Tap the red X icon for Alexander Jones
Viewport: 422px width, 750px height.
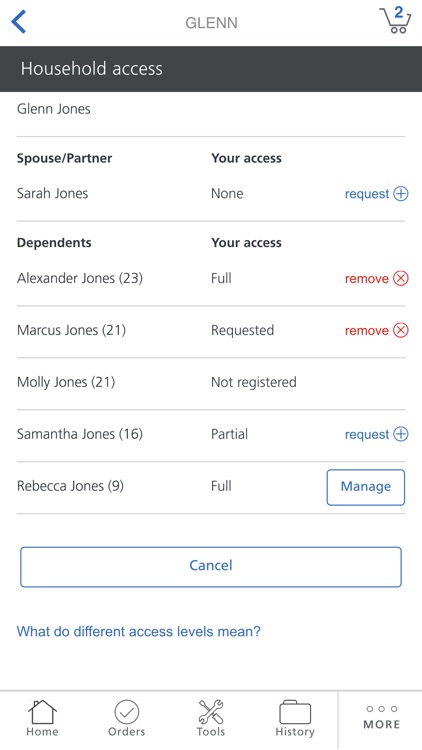(x=401, y=278)
